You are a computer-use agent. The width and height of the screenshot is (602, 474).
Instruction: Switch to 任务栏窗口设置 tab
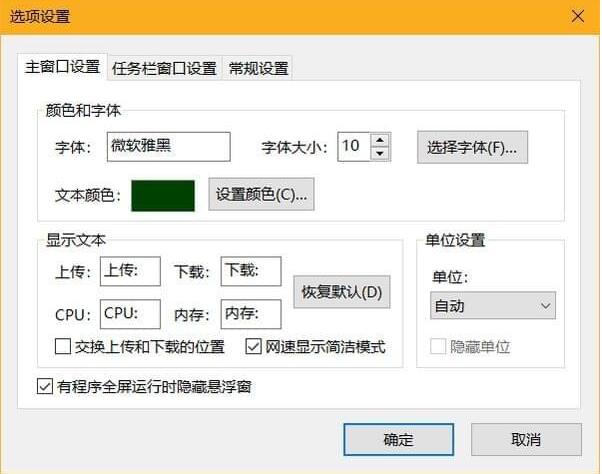coord(164,68)
